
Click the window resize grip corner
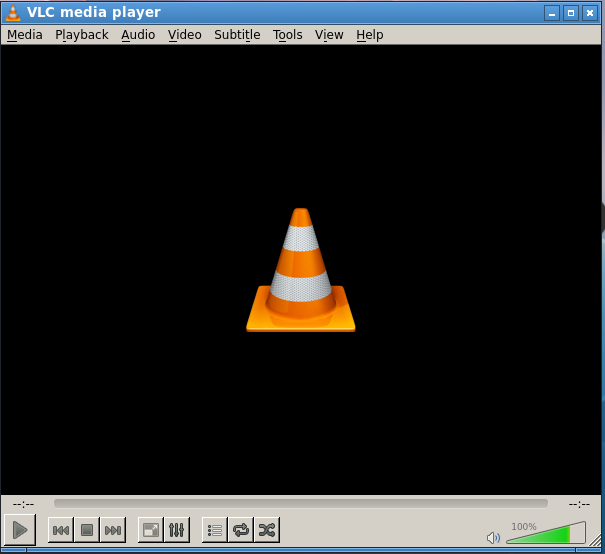[x=595, y=539]
